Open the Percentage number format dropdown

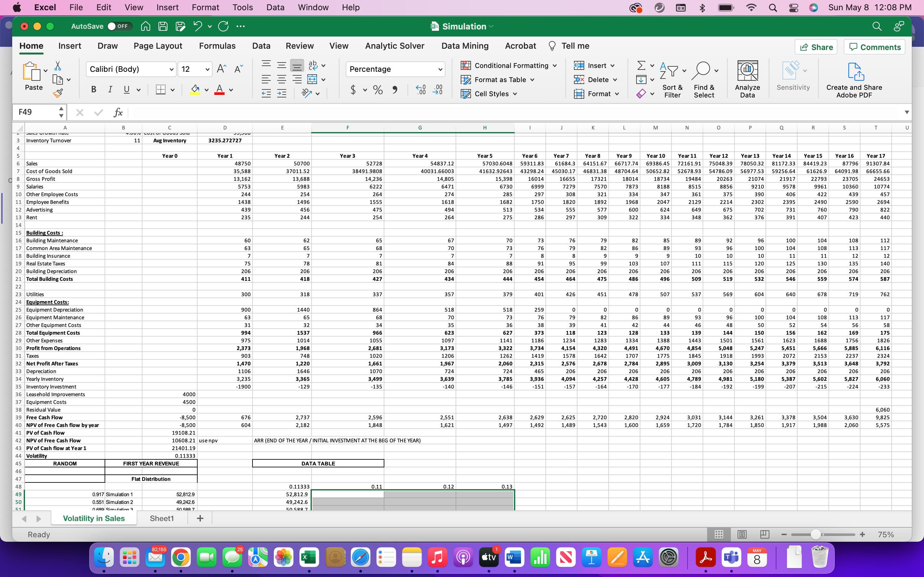tap(440, 69)
